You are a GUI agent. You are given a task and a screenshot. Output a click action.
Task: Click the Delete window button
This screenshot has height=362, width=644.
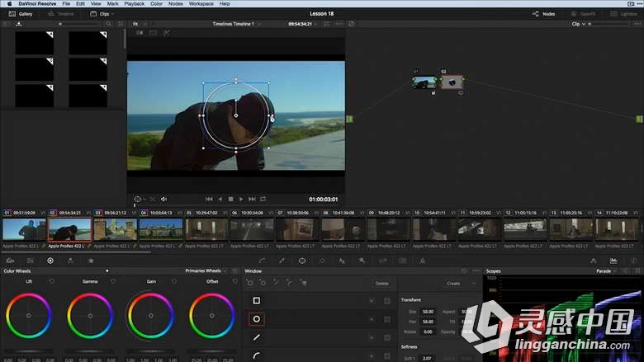(382, 284)
